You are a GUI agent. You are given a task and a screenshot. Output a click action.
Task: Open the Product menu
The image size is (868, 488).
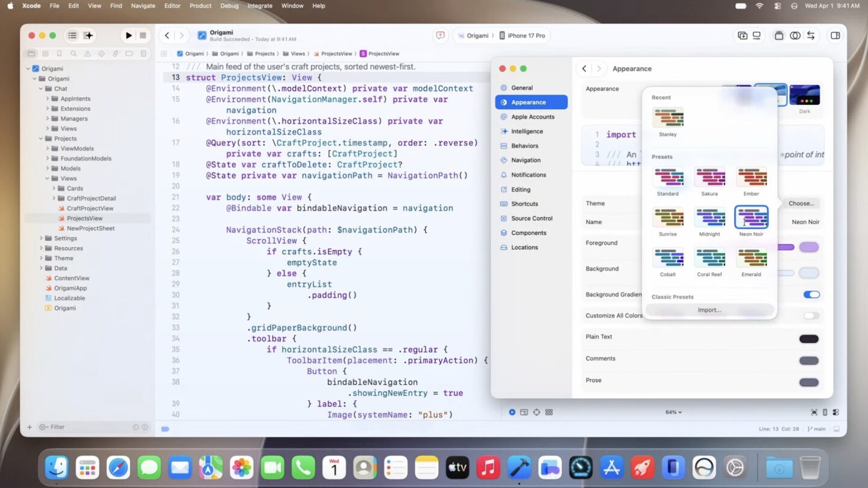click(x=200, y=6)
